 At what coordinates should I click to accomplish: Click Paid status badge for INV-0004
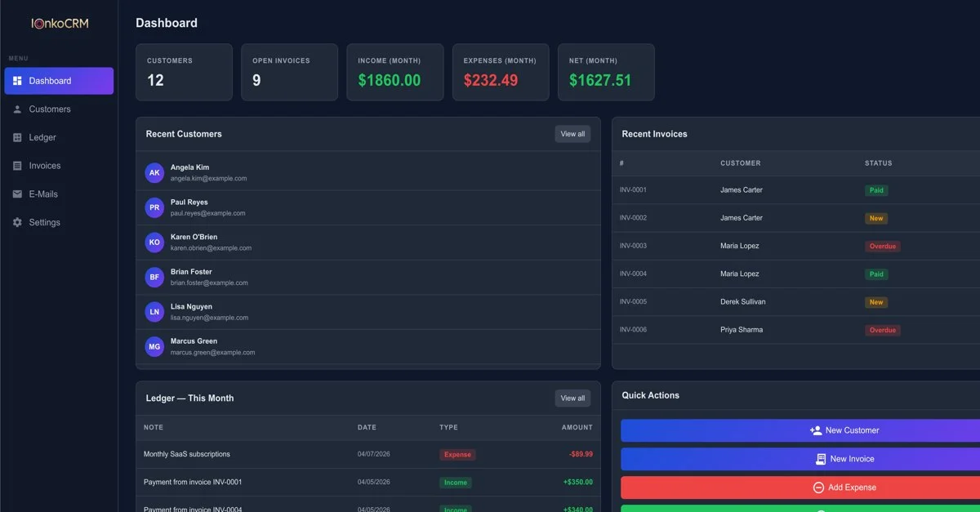click(876, 274)
